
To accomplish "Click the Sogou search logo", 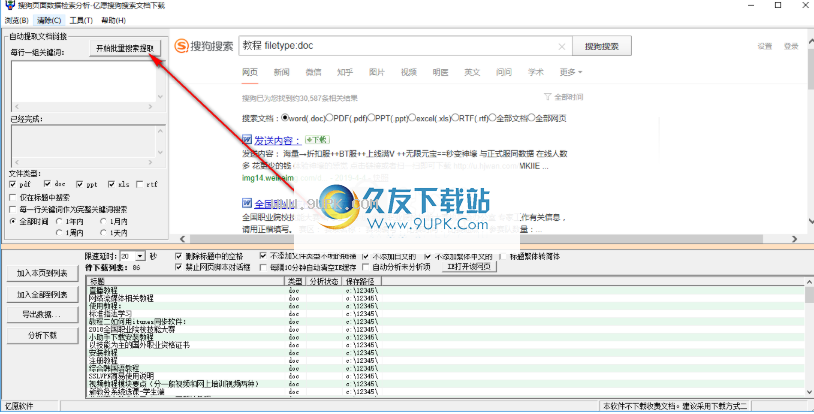I will [x=204, y=46].
